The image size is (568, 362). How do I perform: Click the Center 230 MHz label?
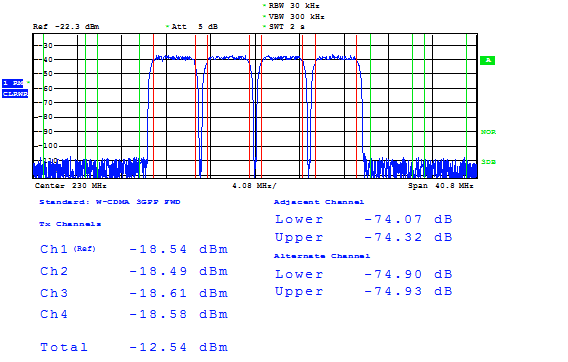coord(71,186)
